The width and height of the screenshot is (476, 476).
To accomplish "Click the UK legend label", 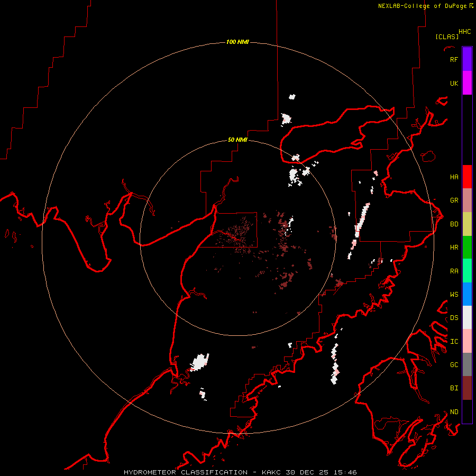I will tap(454, 83).
